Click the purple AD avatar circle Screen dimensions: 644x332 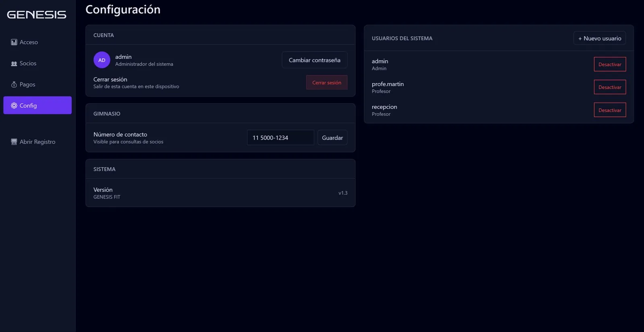tap(102, 60)
